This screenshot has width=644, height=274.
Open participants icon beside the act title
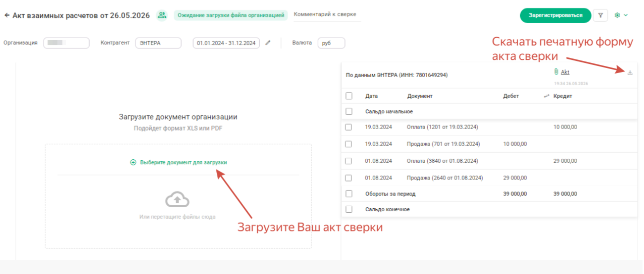tap(161, 15)
